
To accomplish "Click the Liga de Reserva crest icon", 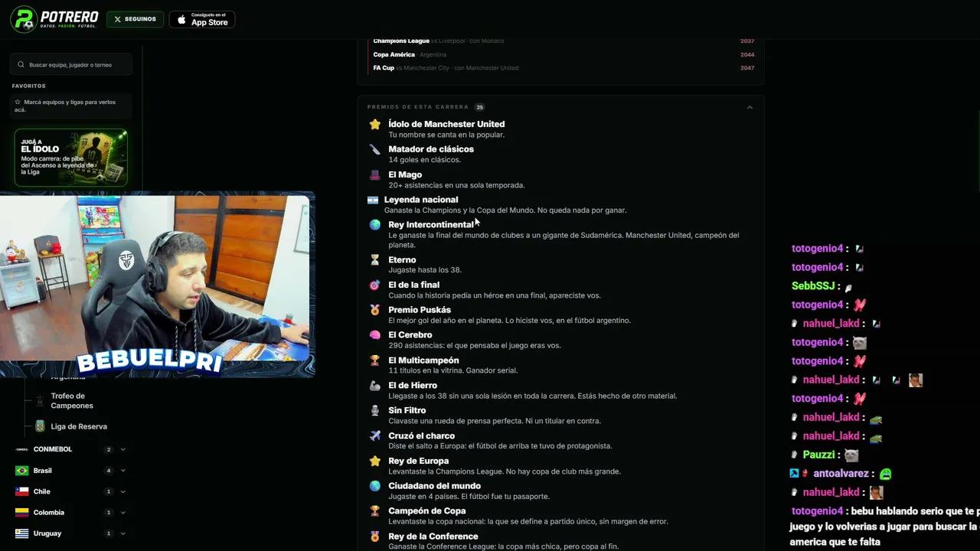I will 40,426.
